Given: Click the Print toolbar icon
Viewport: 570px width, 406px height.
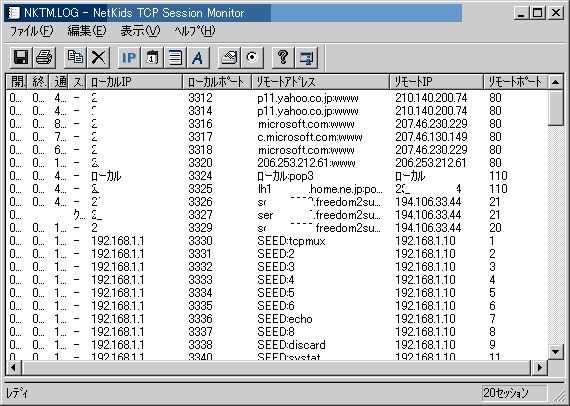Looking at the screenshot, I should pos(44,57).
